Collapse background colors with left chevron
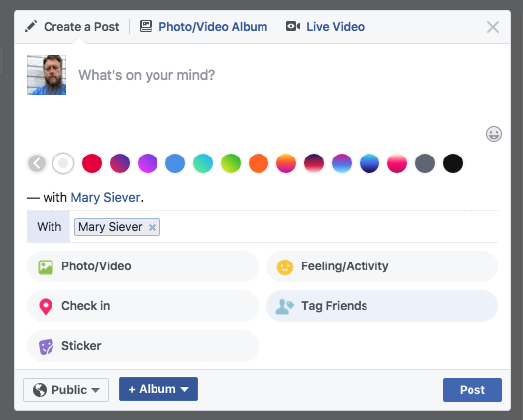Viewport: 523px width, 420px height. tap(37, 163)
